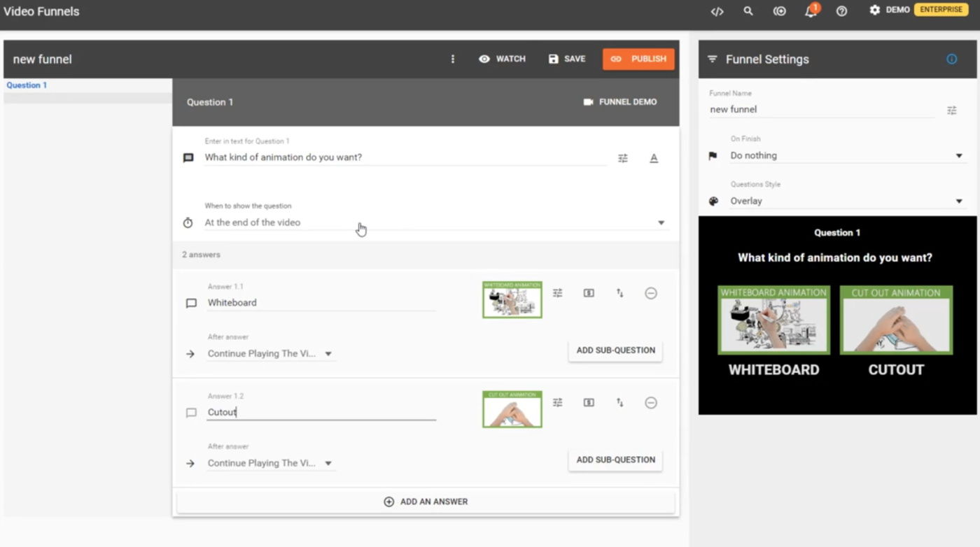The height and width of the screenshot is (547, 980).
Task: Click Add Sub-Question for Cutout answer
Action: [x=615, y=460]
